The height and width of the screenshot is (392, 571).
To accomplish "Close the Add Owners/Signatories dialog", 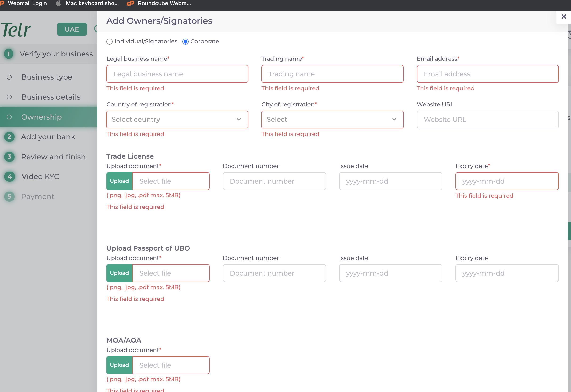I will (564, 17).
